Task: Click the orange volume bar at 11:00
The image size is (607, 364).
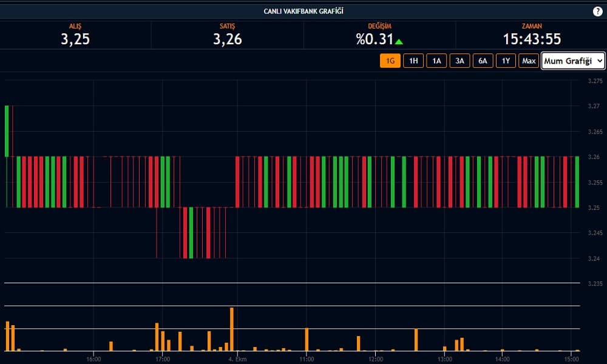Action: tap(307, 340)
